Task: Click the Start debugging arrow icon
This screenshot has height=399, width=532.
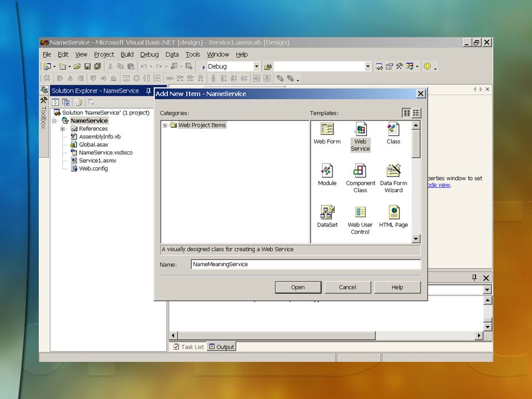Action: (x=203, y=67)
